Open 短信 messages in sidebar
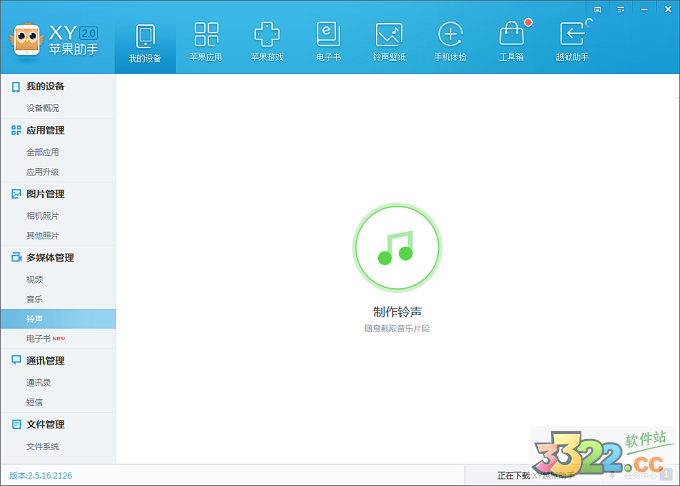Viewport: 680px width, 486px height. [35, 402]
